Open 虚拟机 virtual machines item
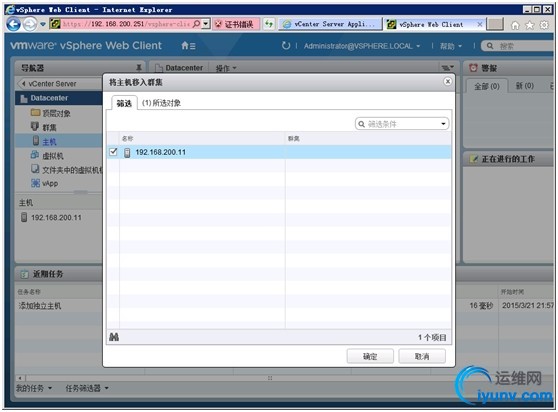 click(53, 156)
